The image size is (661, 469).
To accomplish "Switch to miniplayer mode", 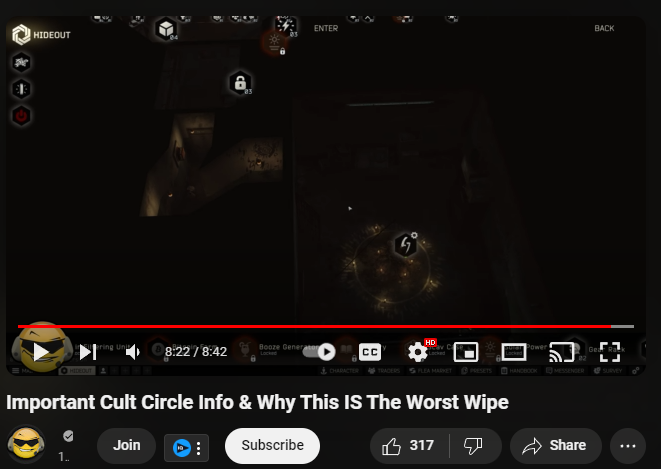I will point(465,352).
